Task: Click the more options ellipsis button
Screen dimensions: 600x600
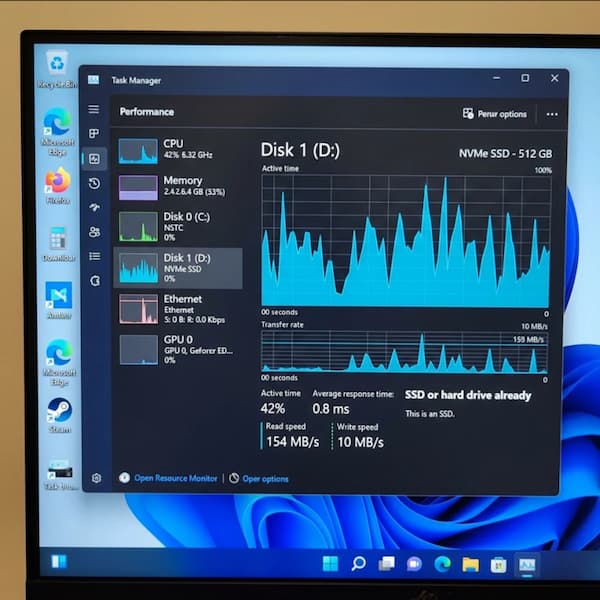Action: tap(552, 114)
